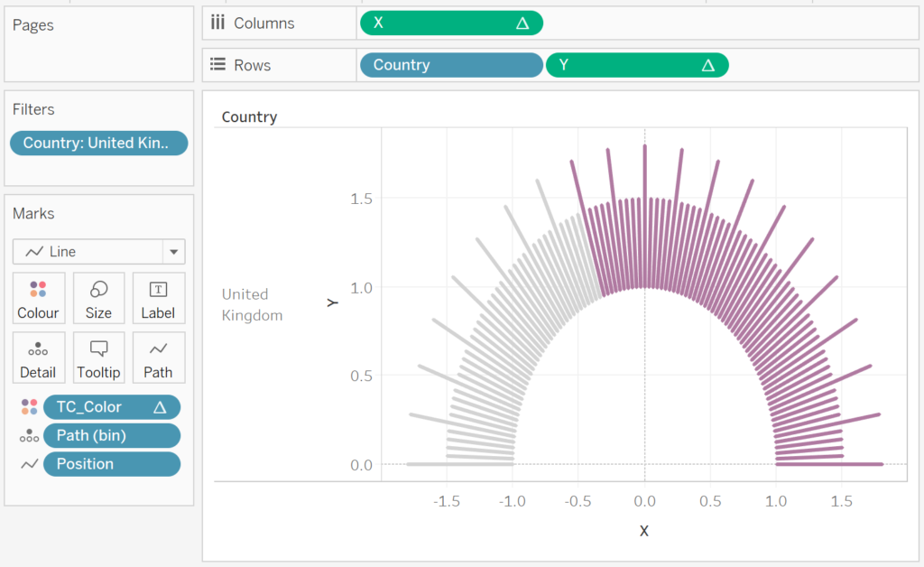The width and height of the screenshot is (924, 567).
Task: Open the Line mark type dropdown
Action: tap(99, 252)
